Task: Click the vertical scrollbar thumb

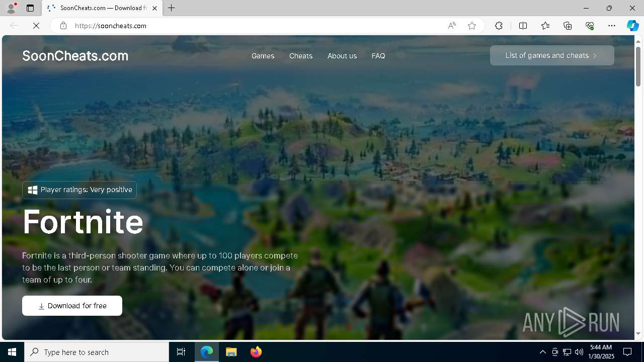Action: point(638,66)
